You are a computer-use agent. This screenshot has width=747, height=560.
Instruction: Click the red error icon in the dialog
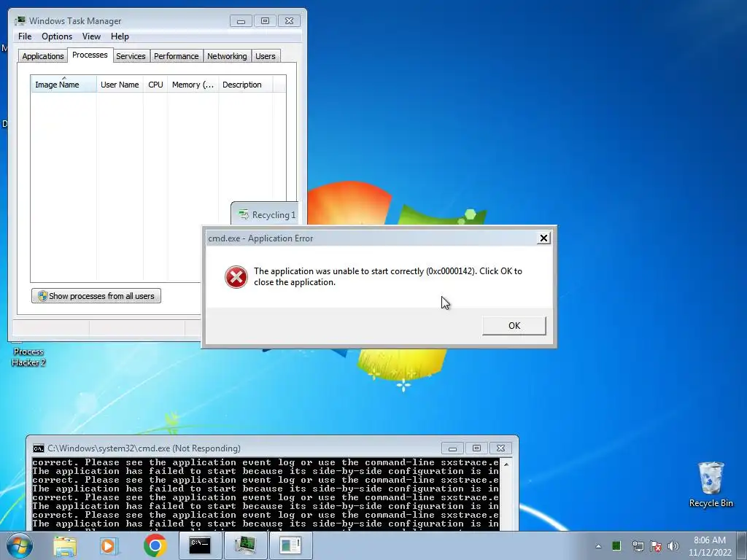(236, 277)
